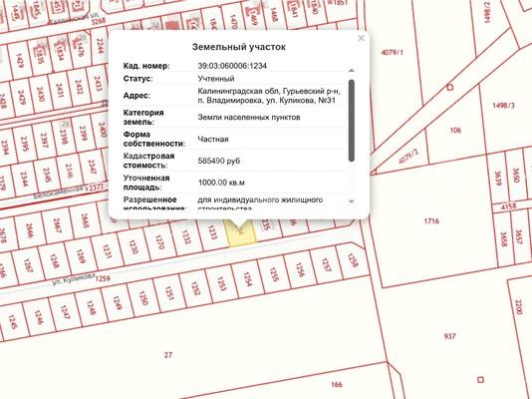Select parcel 1250 on the map
This screenshot has width=532, height=399.
(x=143, y=297)
